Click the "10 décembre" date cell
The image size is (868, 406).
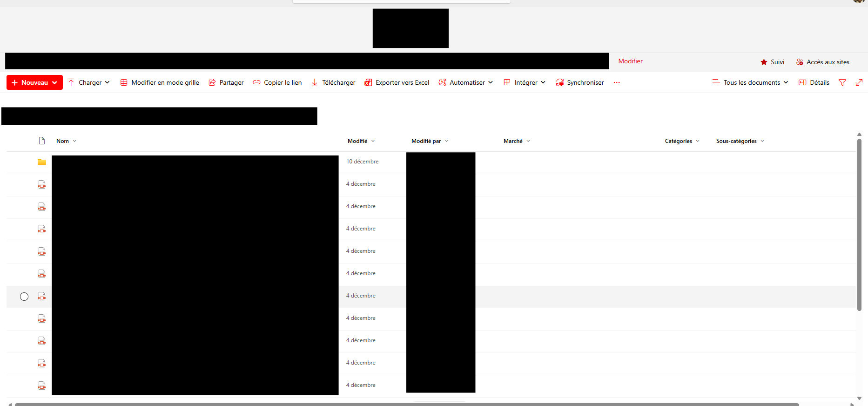click(x=363, y=162)
